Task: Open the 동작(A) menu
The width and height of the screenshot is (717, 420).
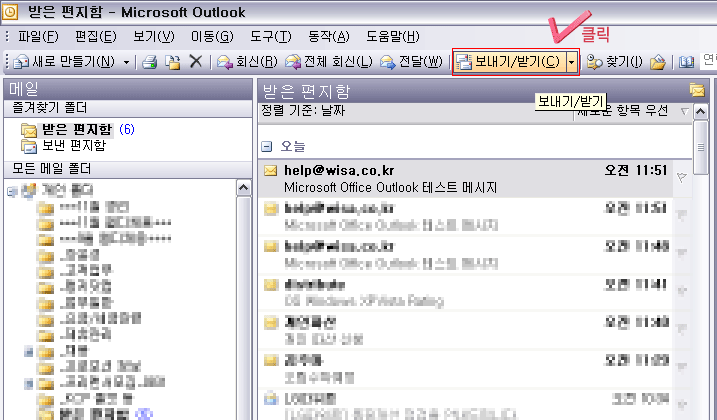Action: pos(328,36)
